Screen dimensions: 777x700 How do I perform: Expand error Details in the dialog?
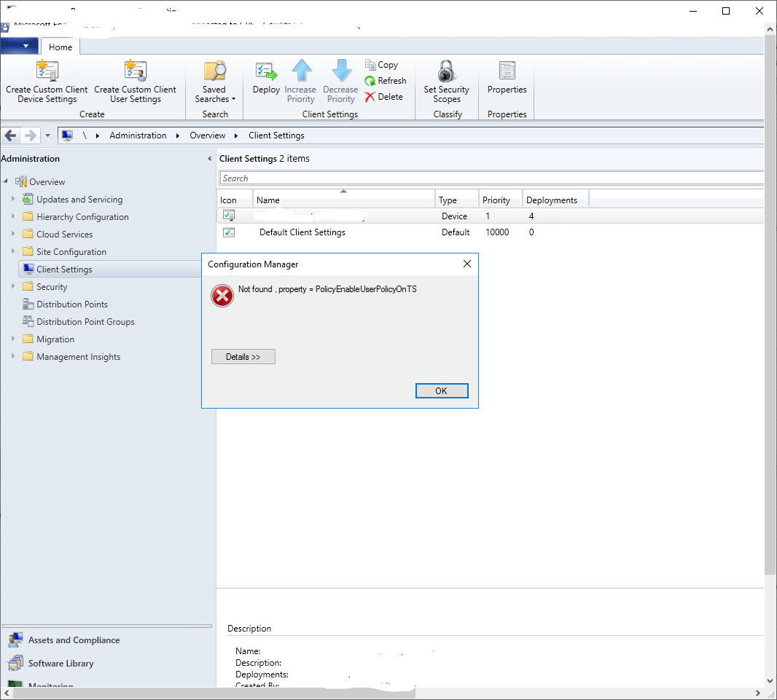tap(243, 356)
